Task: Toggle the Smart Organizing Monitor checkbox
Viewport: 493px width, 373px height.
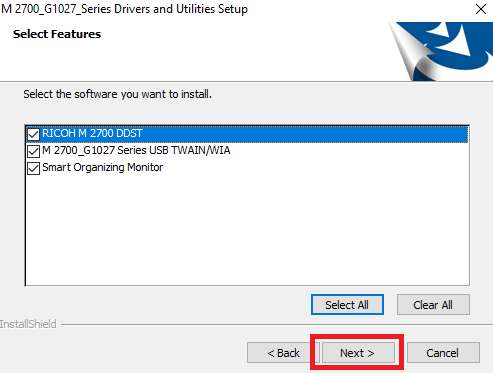Action: (33, 168)
